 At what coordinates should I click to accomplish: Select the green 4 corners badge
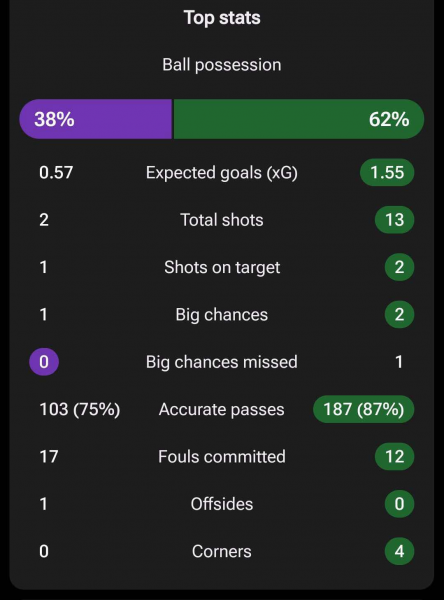click(399, 551)
